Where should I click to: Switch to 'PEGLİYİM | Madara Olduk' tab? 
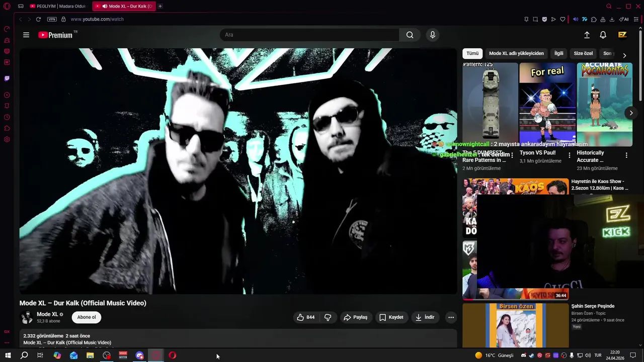[x=58, y=6]
